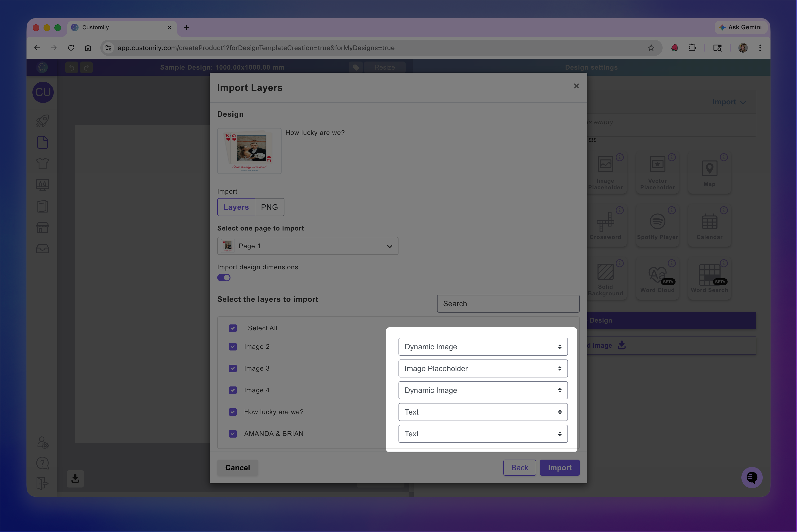
Task: Add an Image Placeholder element
Action: click(x=605, y=173)
